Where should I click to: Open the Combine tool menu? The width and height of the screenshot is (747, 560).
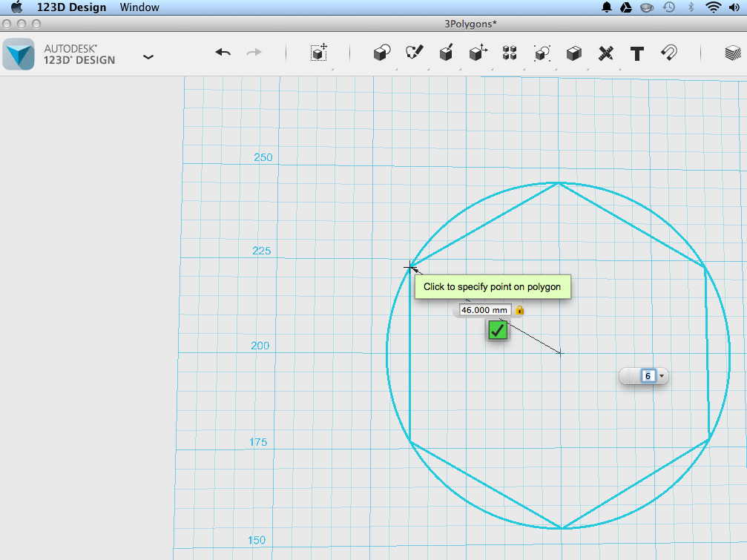point(573,53)
